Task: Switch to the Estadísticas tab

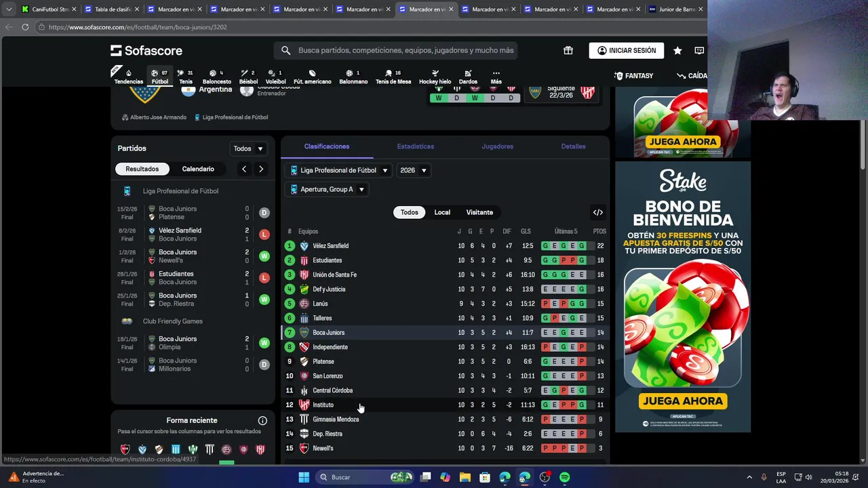Action: tap(415, 146)
